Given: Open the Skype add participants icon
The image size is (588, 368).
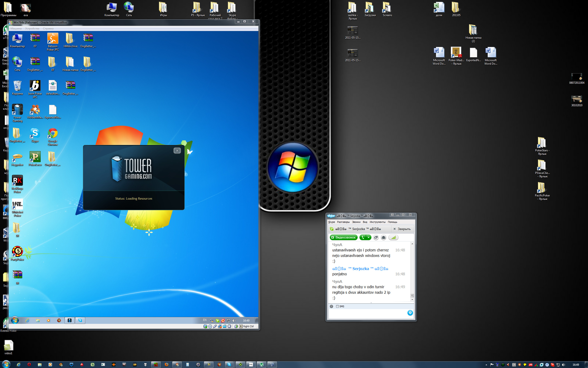Looking at the screenshot, I should click(x=383, y=237).
